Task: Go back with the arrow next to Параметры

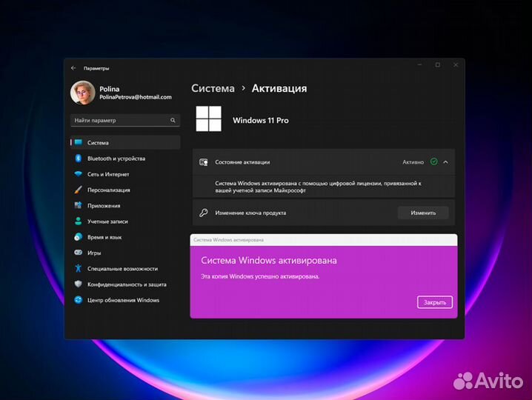Action: pyautogui.click(x=73, y=68)
